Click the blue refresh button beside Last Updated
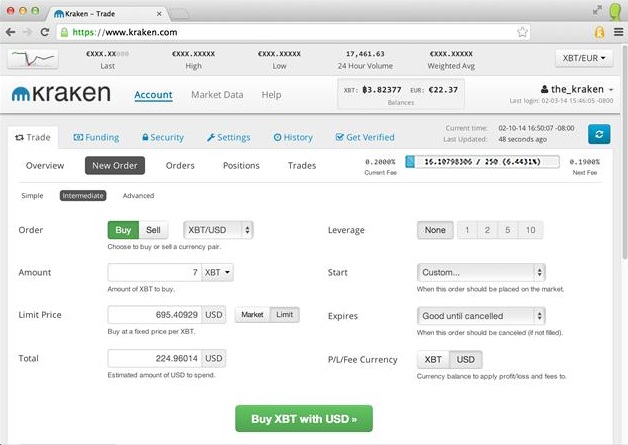 pos(599,134)
